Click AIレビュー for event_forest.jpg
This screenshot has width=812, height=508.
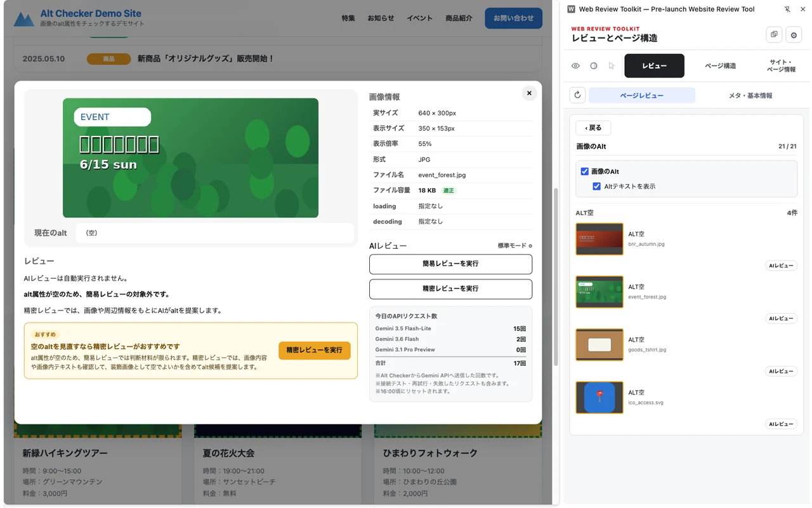[x=781, y=319]
